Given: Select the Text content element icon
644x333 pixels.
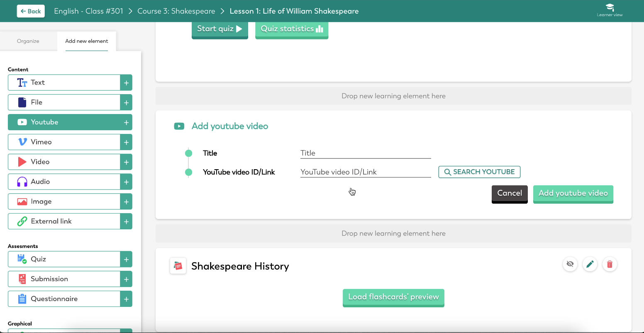Looking at the screenshot, I should click(22, 82).
